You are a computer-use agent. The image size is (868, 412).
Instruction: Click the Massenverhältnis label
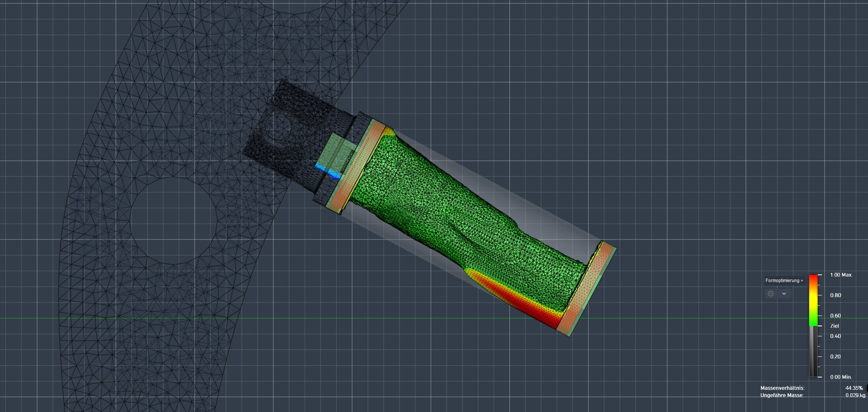pos(782,388)
